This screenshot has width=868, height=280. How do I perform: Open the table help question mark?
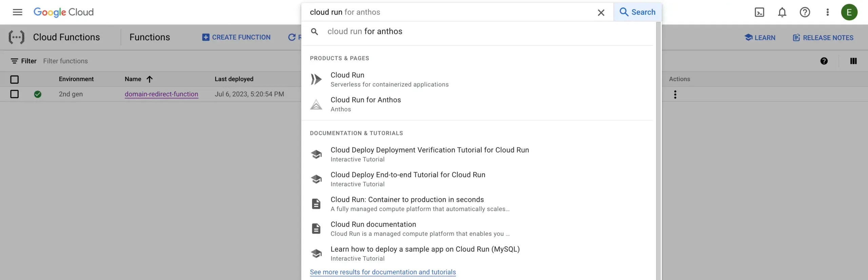pos(824,61)
